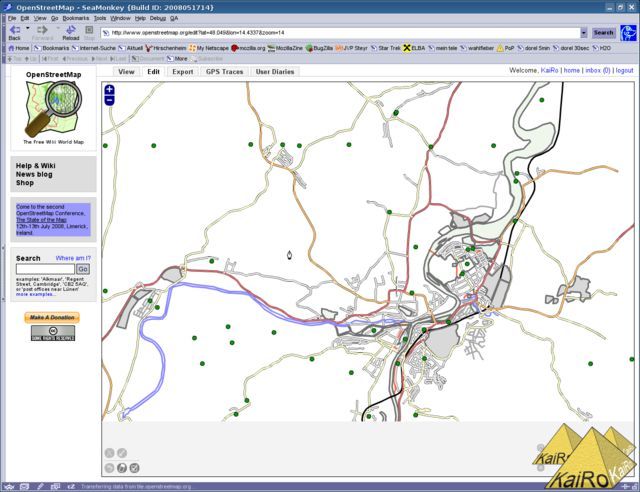Screen dimensions: 640x492
Task: Zoom in on the map with plus
Action: pyautogui.click(x=109, y=90)
